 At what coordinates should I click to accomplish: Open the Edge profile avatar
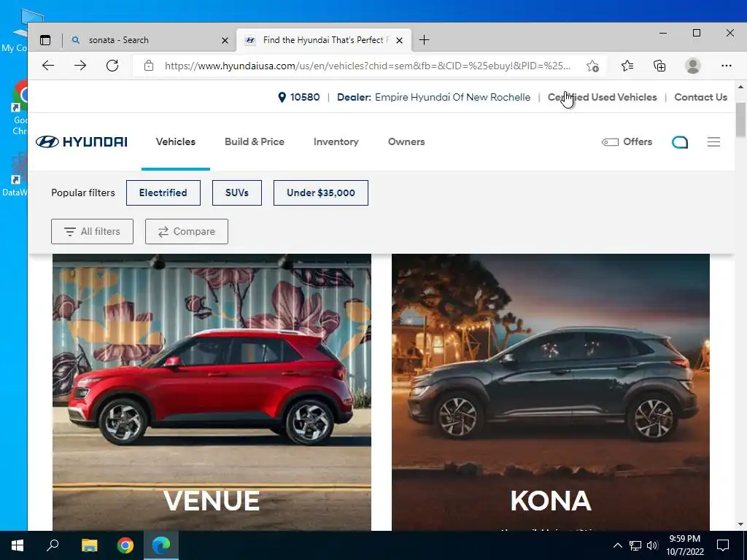pyautogui.click(x=693, y=66)
